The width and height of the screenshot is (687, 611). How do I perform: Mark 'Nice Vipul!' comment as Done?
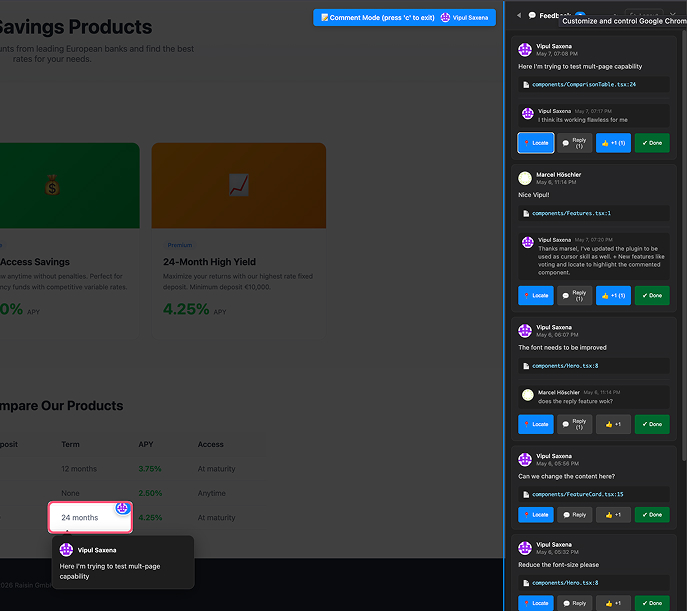[652, 295]
